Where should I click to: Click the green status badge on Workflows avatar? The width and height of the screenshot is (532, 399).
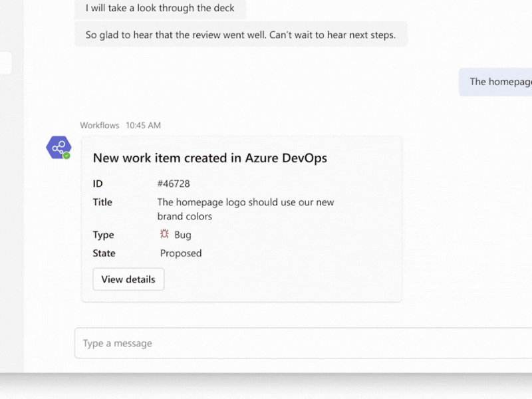coord(66,156)
